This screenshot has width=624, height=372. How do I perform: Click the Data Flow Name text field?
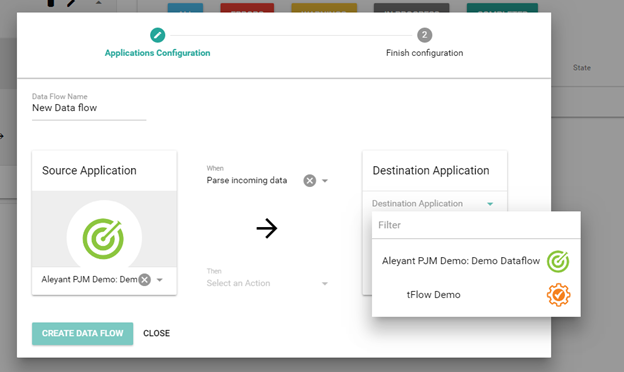point(89,108)
